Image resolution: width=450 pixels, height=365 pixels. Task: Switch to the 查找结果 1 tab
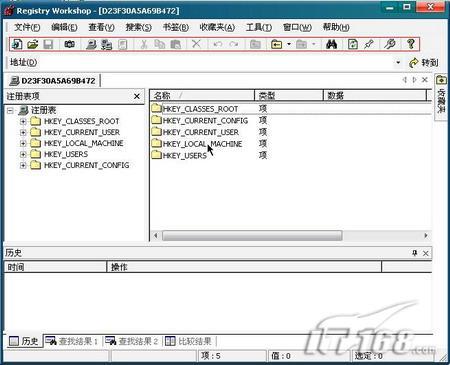tap(72, 341)
